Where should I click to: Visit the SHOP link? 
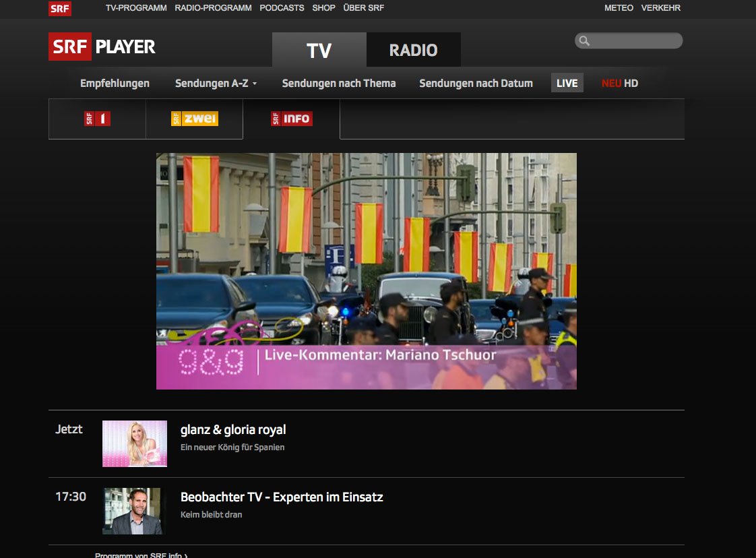tap(323, 8)
